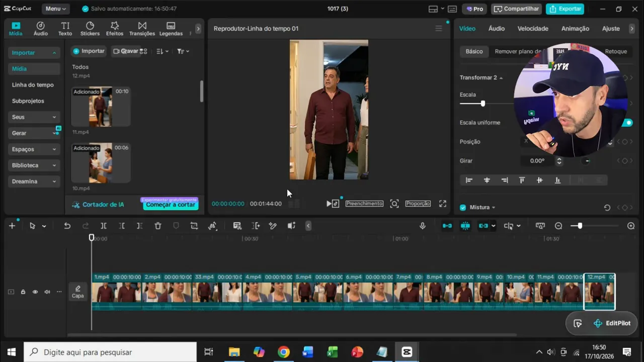Expand the Espaços sidebar section
The width and height of the screenshot is (644, 362).
click(x=34, y=149)
